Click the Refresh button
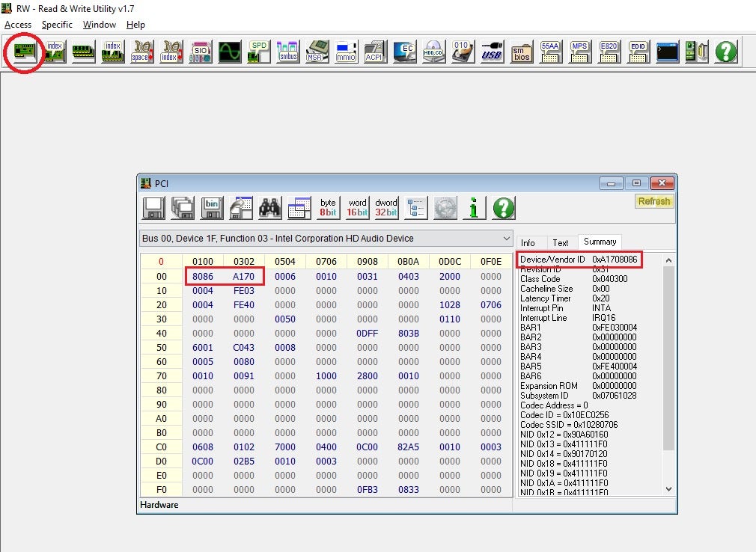 653,201
